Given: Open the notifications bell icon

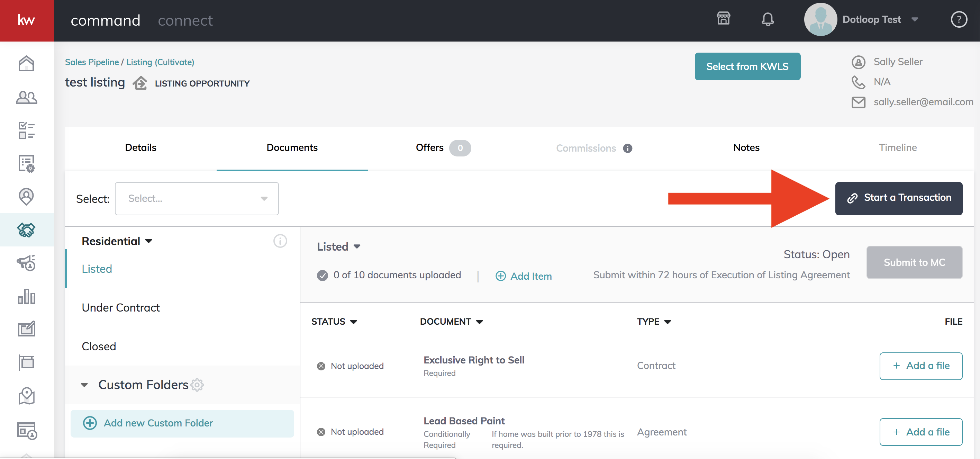Looking at the screenshot, I should point(768,19).
